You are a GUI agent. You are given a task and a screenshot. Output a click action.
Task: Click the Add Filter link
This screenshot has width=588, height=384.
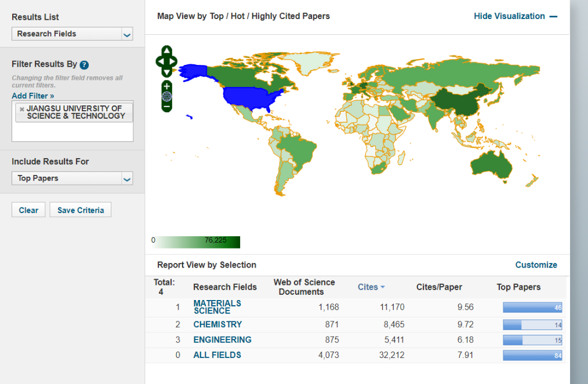(x=33, y=96)
